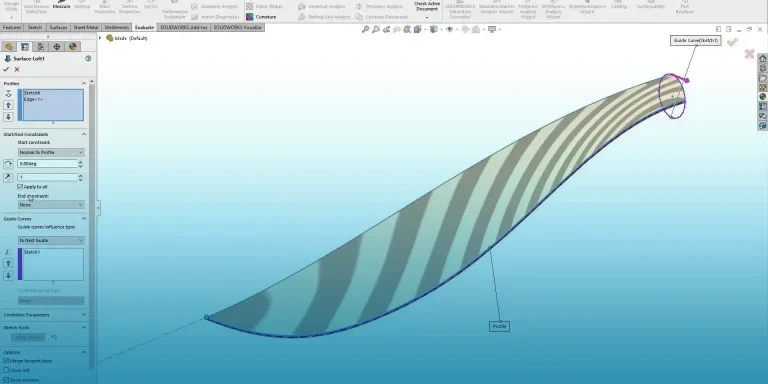
Task: Open help for Surface-Loft PropertyManager
Action: pyautogui.click(x=88, y=58)
